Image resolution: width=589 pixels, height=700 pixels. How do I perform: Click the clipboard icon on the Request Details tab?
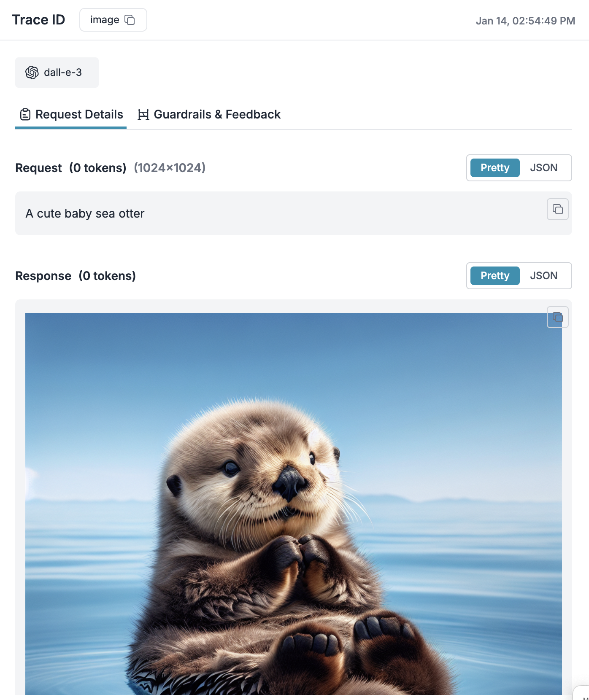tap(25, 114)
